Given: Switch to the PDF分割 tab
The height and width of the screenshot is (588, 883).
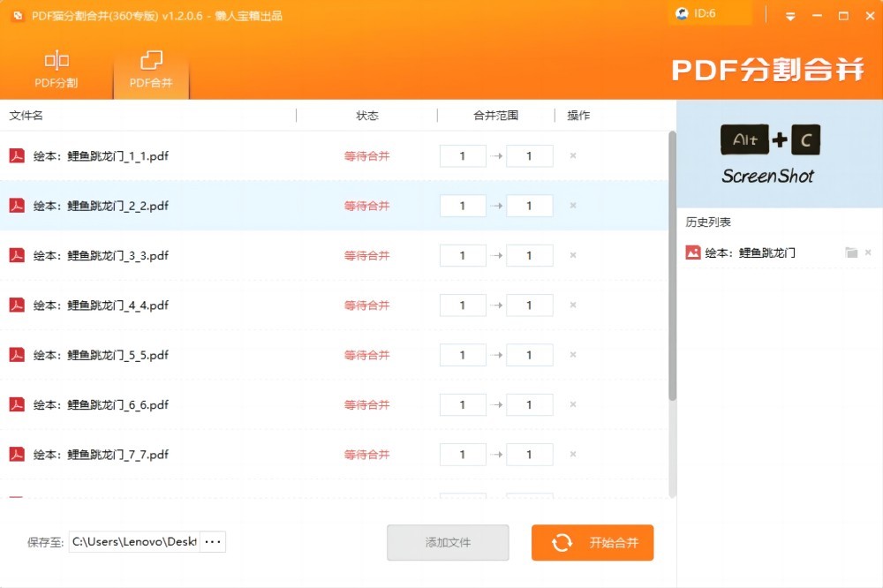Looking at the screenshot, I should coord(57,70).
